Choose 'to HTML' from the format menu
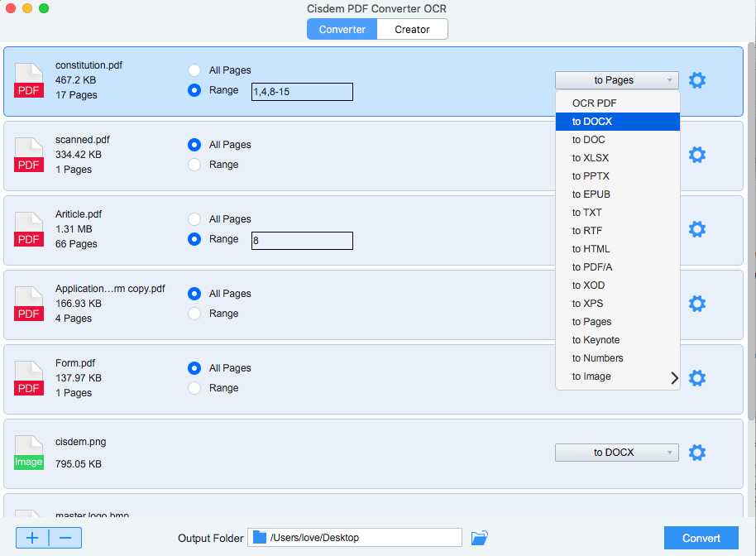Image resolution: width=756 pixels, height=556 pixels. (x=618, y=249)
